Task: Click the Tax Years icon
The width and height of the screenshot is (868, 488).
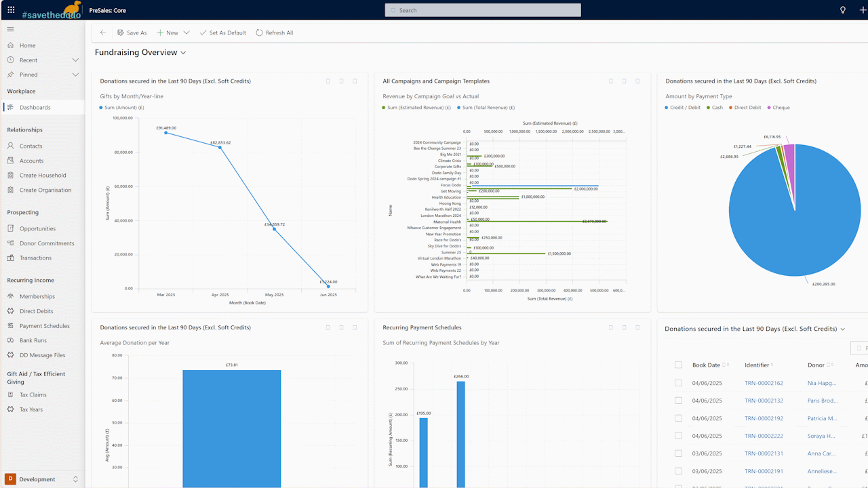Action: pyautogui.click(x=11, y=409)
